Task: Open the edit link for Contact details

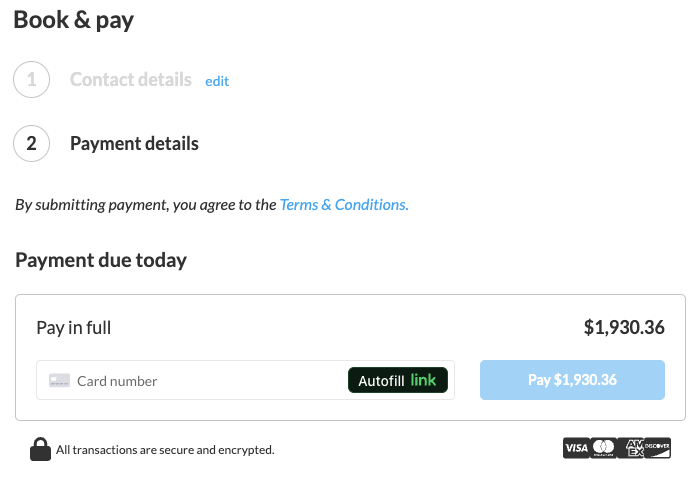Action: (217, 81)
